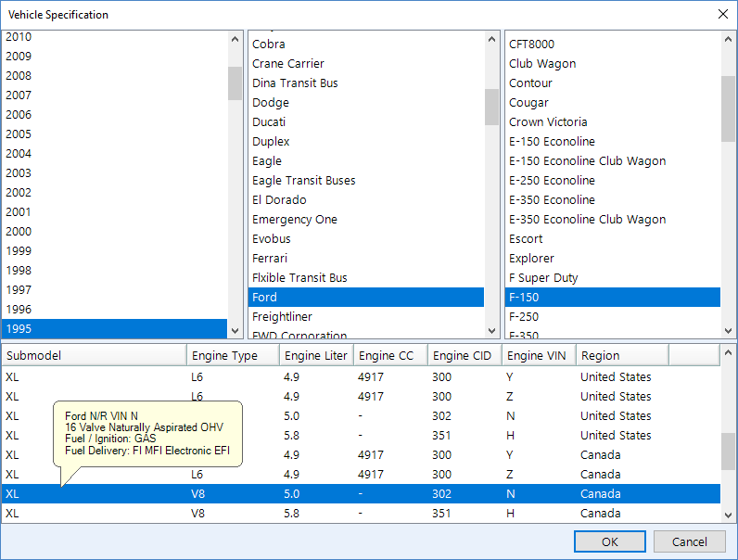The width and height of the screenshot is (738, 560).
Task: Click the model list scrollbar thumb
Action: click(728, 108)
